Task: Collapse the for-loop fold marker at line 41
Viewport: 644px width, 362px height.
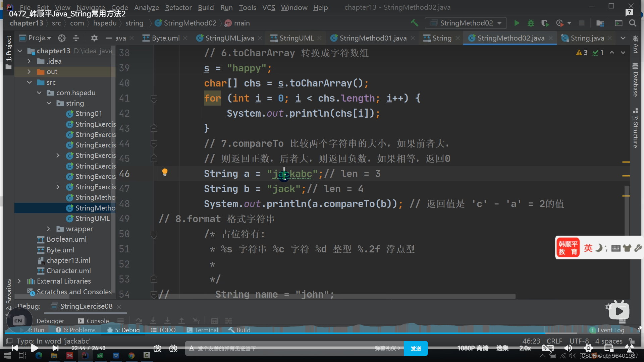Action: pos(154,99)
